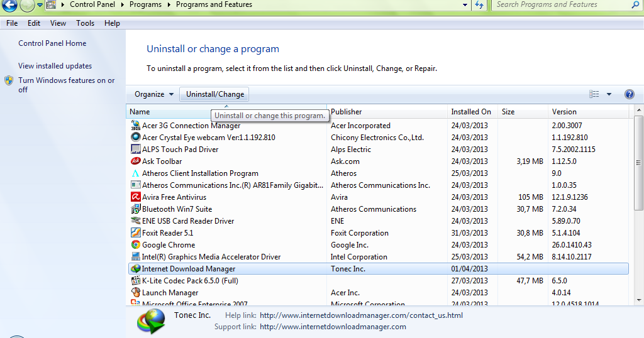Open Control Panel Home link

tap(52, 43)
